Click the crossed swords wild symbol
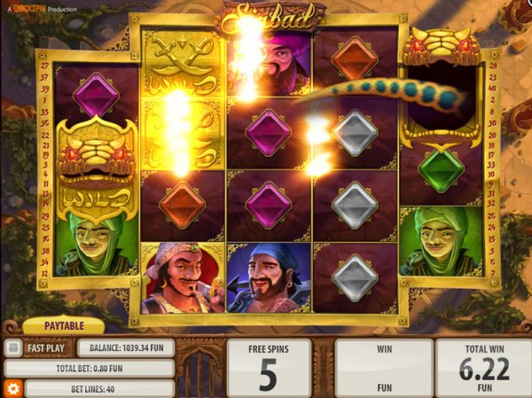Image resolution: width=532 pixels, height=398 pixels. pyautogui.click(x=183, y=63)
